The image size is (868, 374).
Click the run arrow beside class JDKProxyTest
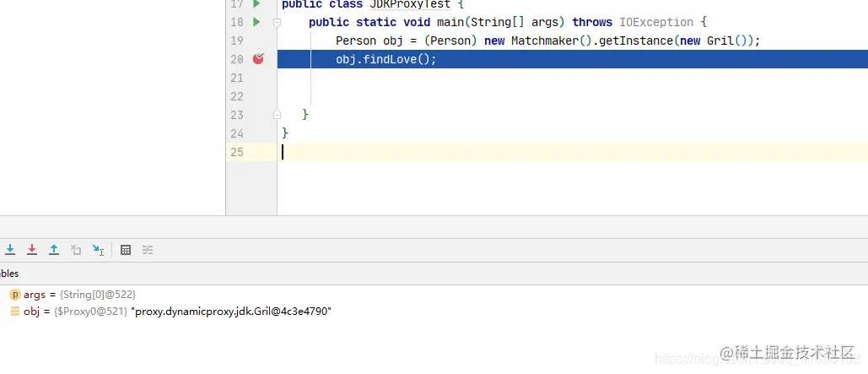[256, 4]
